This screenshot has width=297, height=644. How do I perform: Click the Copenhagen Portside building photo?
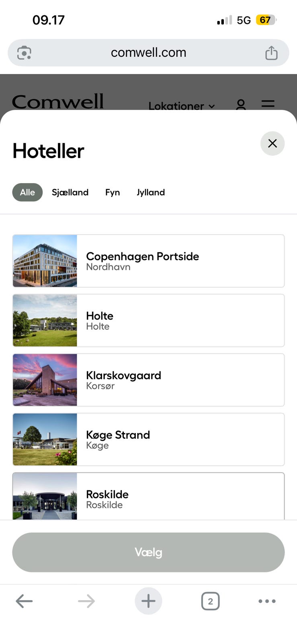[45, 261]
